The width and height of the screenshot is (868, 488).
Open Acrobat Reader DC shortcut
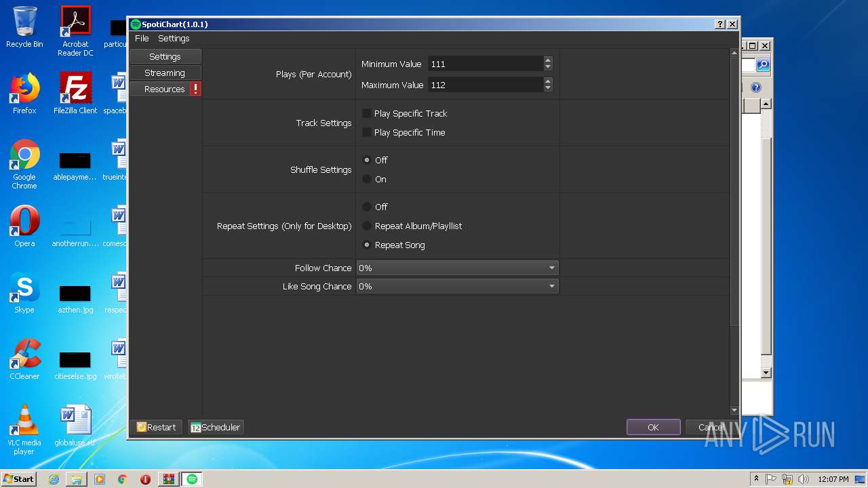[75, 31]
